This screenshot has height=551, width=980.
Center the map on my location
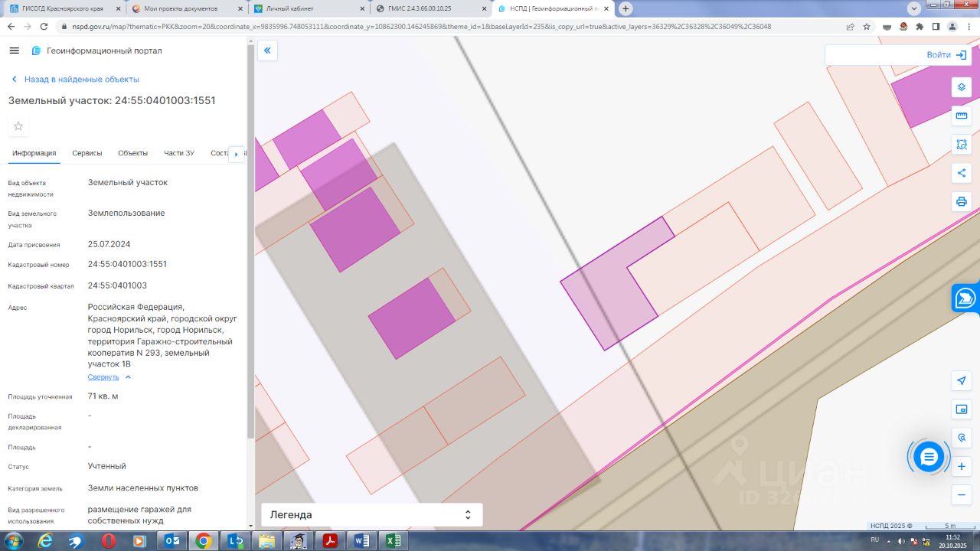962,381
